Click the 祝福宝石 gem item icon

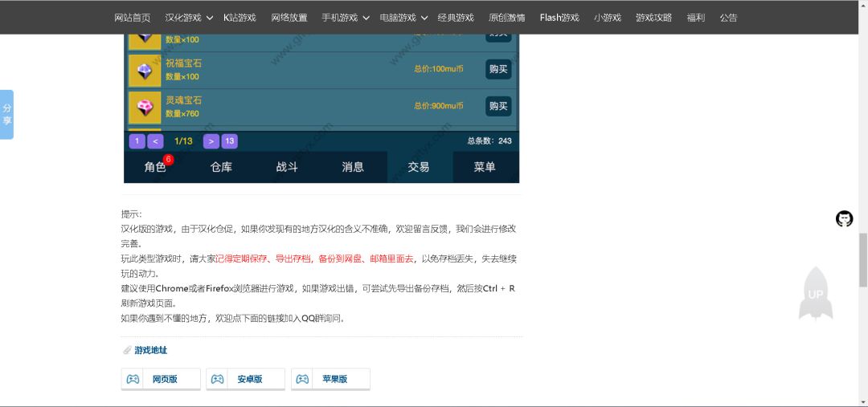click(x=145, y=71)
